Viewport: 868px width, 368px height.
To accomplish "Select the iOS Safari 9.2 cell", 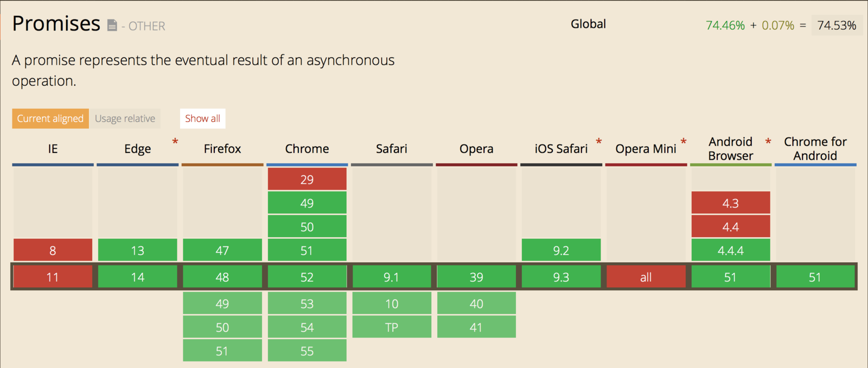I will tap(561, 250).
